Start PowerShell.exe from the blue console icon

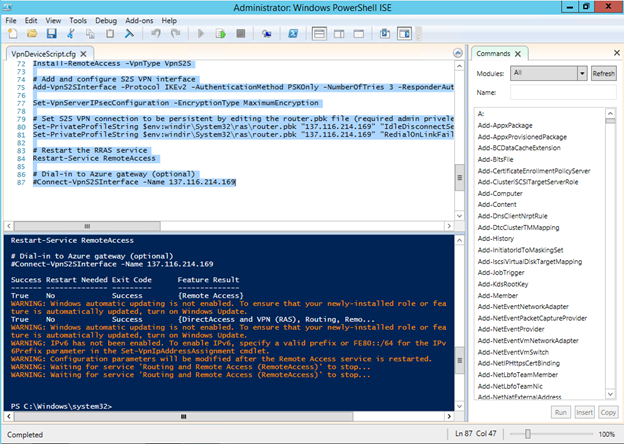(x=293, y=34)
